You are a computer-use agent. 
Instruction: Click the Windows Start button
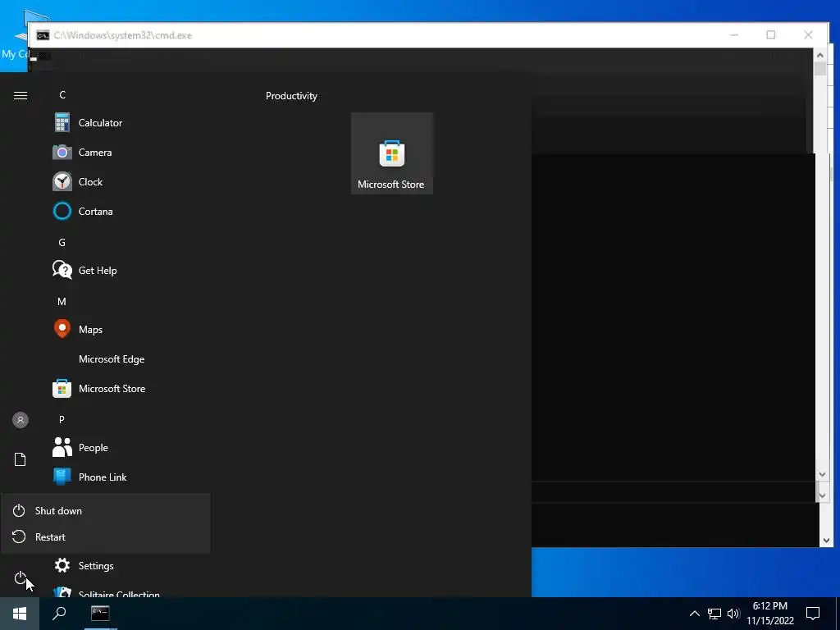(20, 614)
